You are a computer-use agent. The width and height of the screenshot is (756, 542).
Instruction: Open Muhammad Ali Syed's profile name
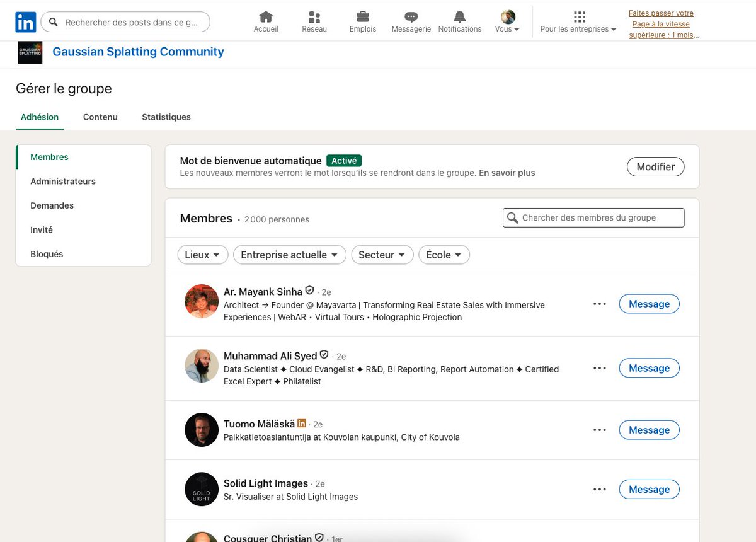point(271,356)
